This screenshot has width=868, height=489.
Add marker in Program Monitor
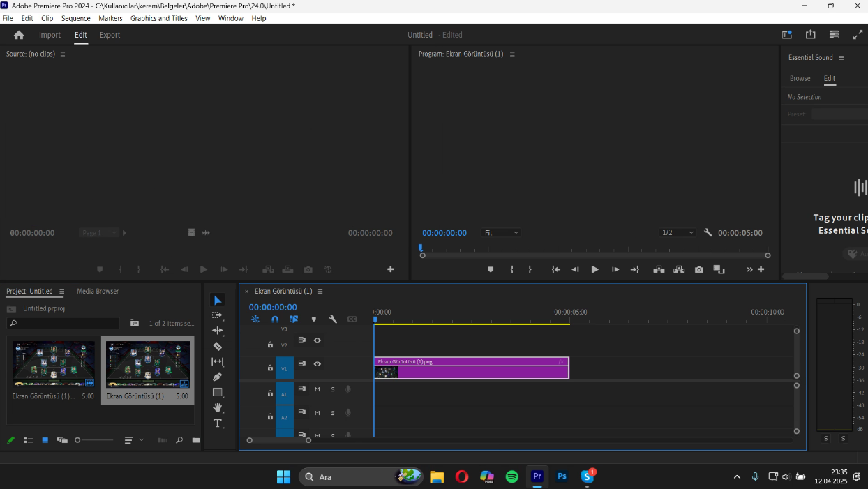(491, 269)
